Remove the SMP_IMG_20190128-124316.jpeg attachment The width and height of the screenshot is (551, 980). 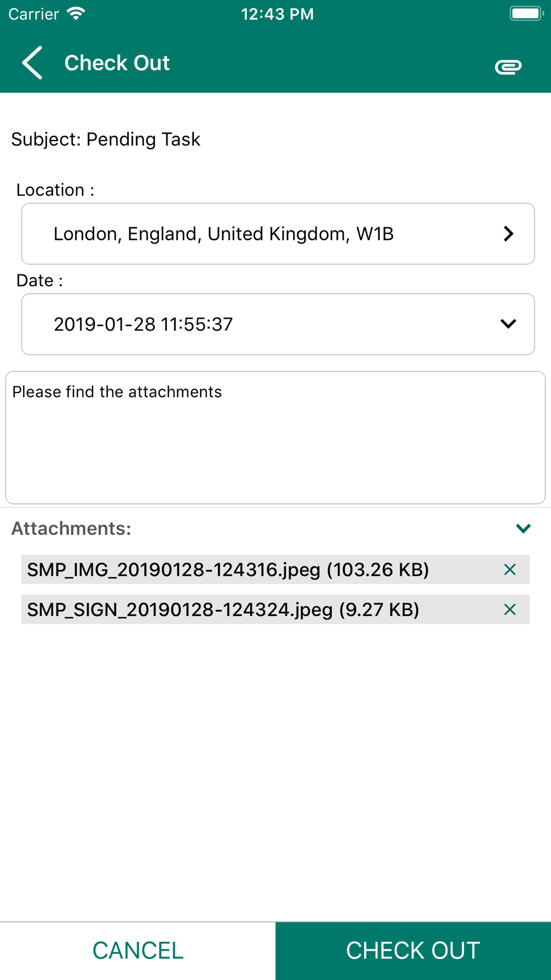click(x=510, y=569)
